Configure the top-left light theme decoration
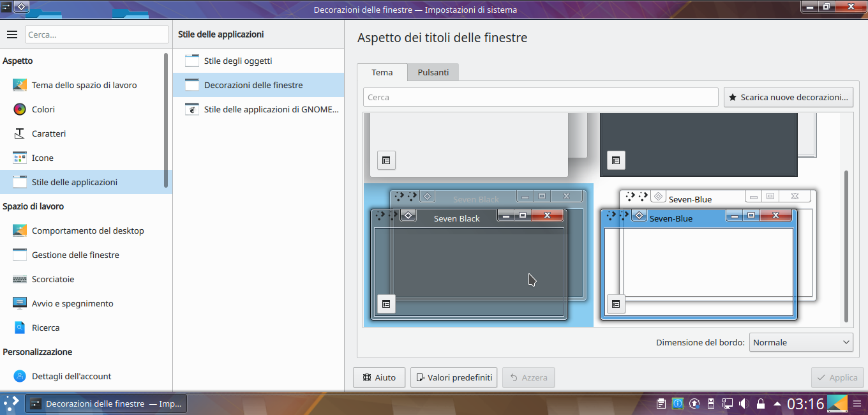This screenshot has height=415, width=868. [386, 160]
